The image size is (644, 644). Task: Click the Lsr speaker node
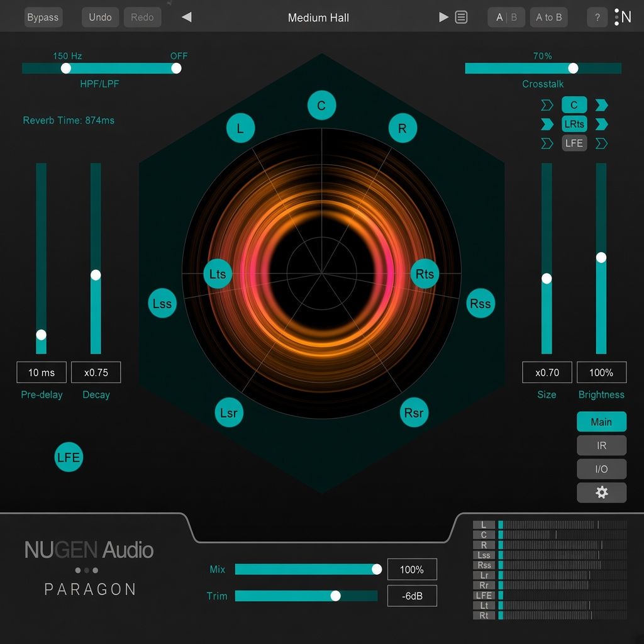[x=229, y=413]
